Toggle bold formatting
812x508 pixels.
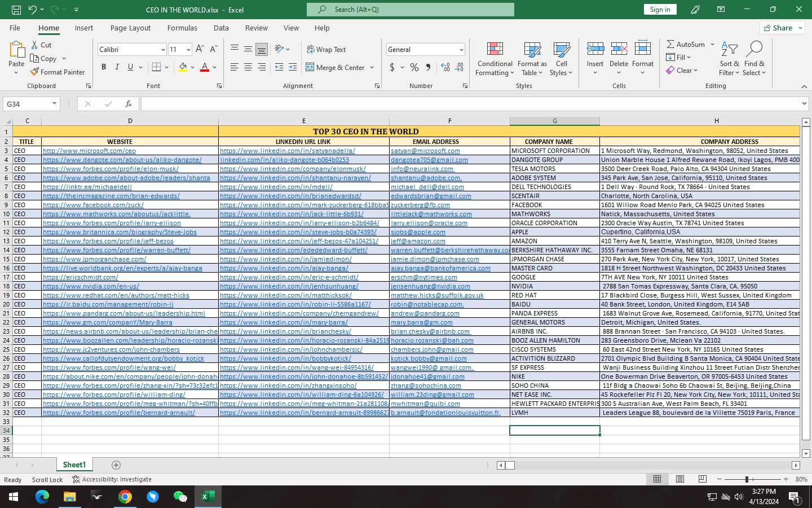coord(104,67)
